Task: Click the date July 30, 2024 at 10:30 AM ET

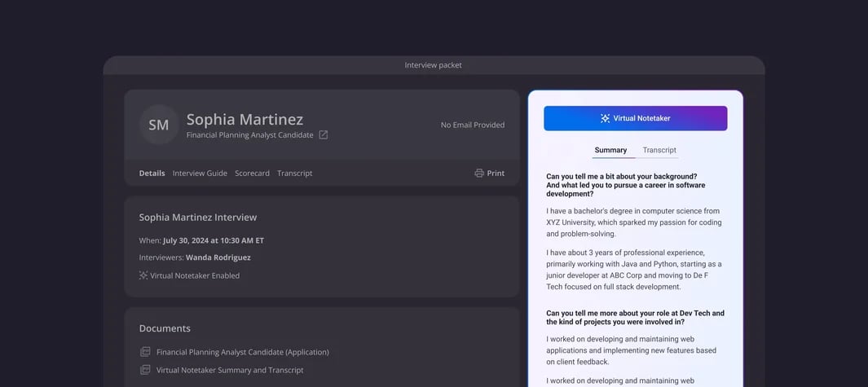Action: click(214, 241)
